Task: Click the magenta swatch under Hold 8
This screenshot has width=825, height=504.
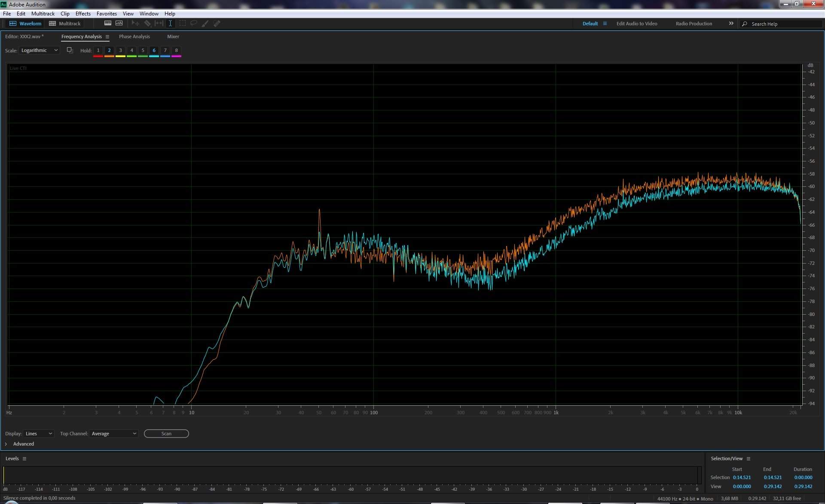Action: coord(176,56)
